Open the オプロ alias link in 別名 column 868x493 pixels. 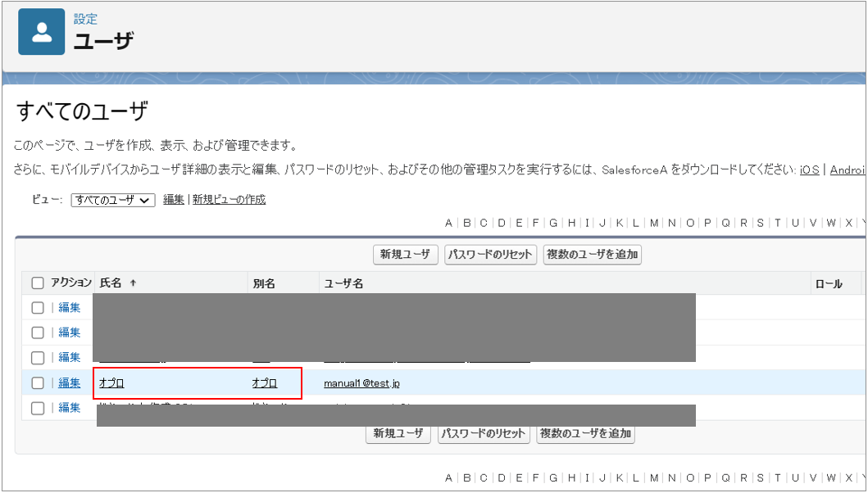(265, 382)
